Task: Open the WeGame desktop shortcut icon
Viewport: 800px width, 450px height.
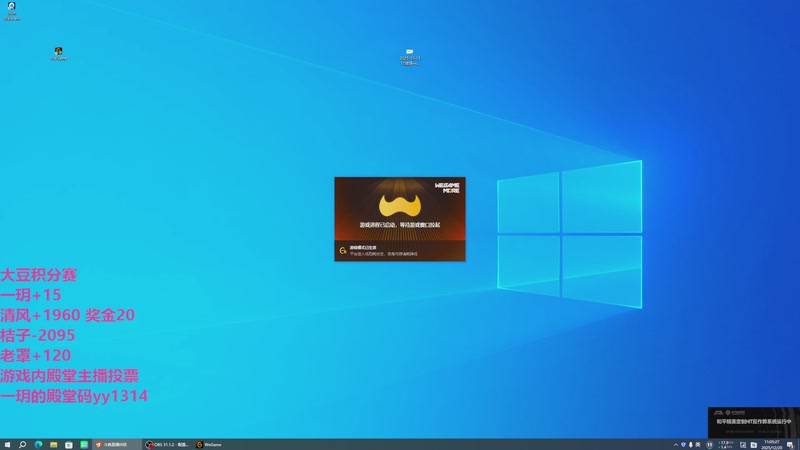Action: pyautogui.click(x=59, y=54)
